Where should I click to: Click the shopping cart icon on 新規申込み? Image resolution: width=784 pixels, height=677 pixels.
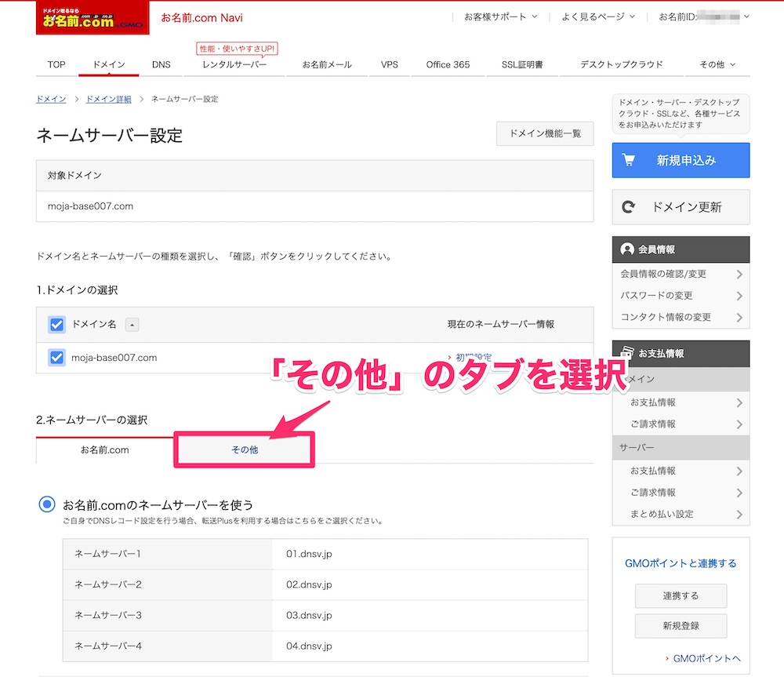tap(629, 160)
